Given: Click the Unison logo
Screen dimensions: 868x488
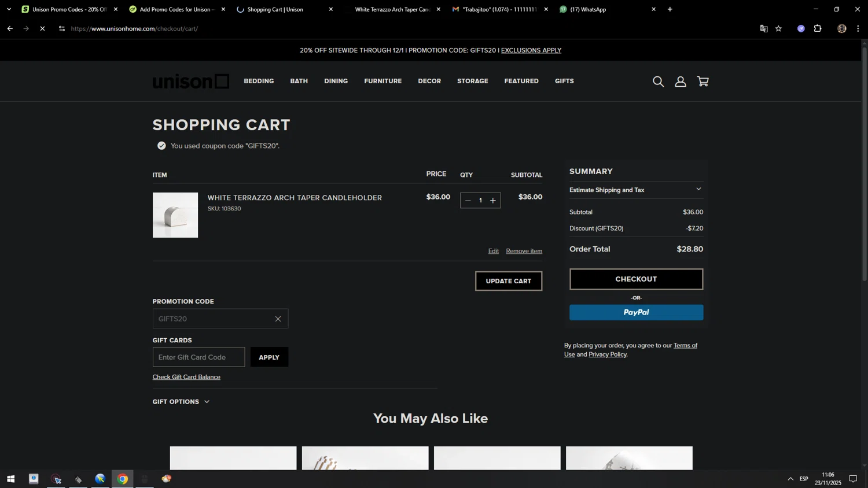Looking at the screenshot, I should pyautogui.click(x=190, y=82).
